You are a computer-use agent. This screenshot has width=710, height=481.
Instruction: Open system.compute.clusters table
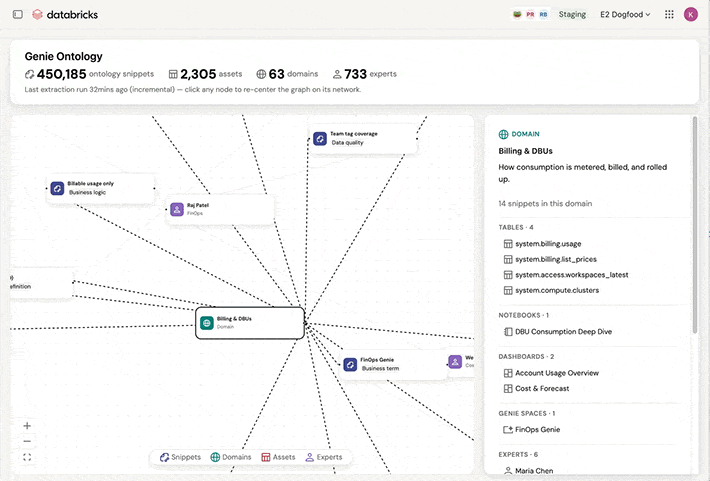pyautogui.click(x=551, y=290)
